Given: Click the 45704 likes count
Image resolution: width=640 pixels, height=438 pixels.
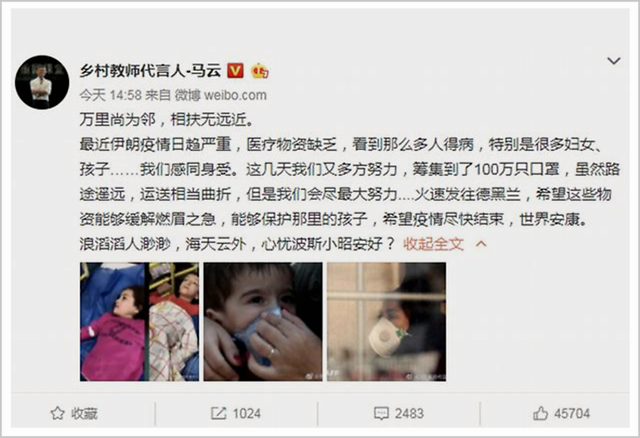Looking at the screenshot, I should (572, 414).
